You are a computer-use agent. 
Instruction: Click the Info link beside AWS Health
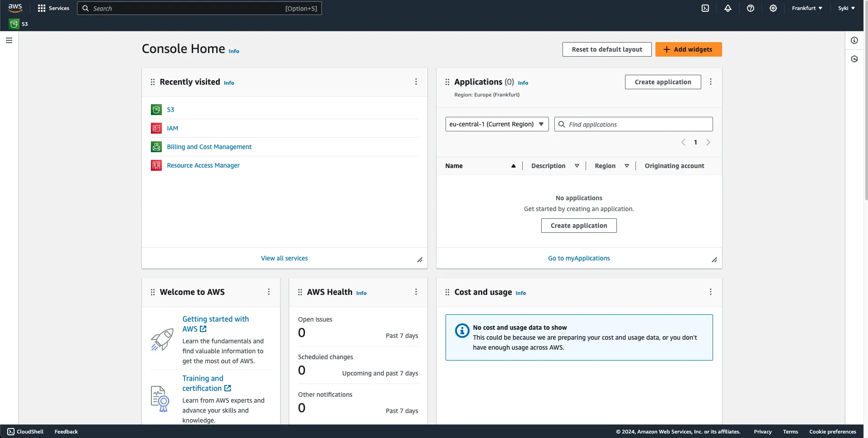tap(361, 293)
